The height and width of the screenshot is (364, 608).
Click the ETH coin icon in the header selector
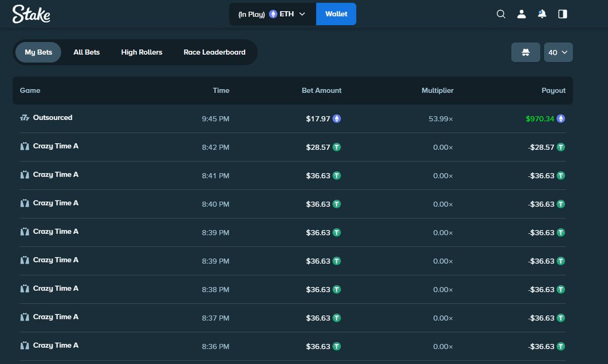273,14
